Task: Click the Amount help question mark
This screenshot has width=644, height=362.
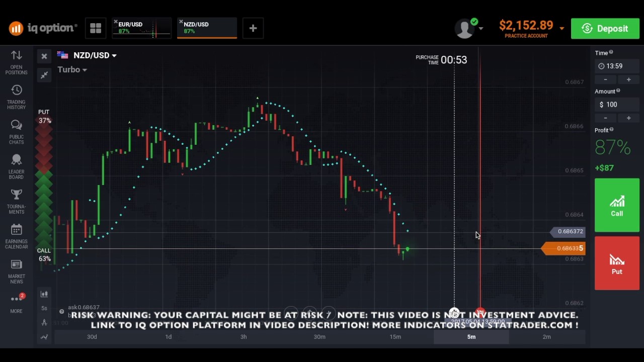Action: tap(618, 91)
